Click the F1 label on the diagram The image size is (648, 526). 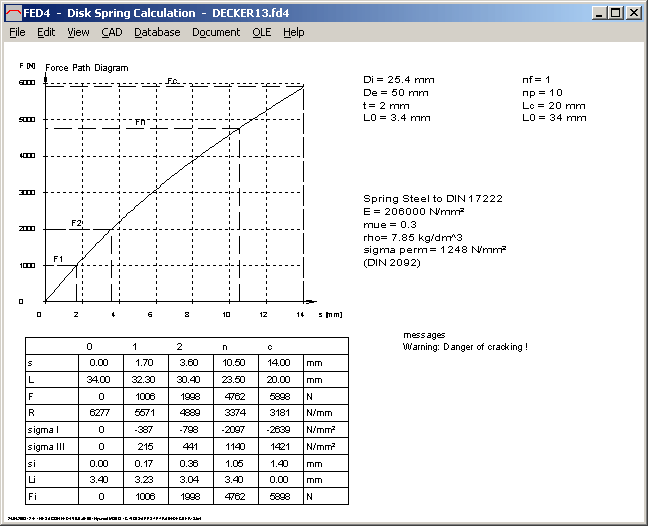click(58, 259)
